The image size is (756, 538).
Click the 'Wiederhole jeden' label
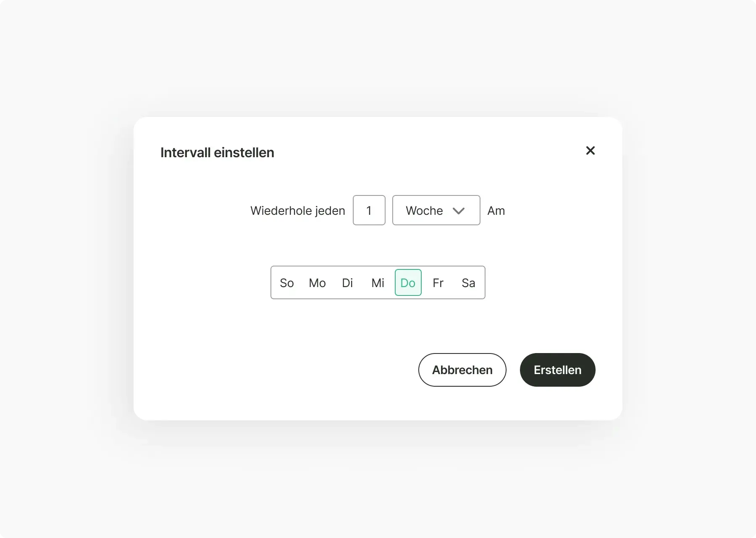click(x=297, y=211)
